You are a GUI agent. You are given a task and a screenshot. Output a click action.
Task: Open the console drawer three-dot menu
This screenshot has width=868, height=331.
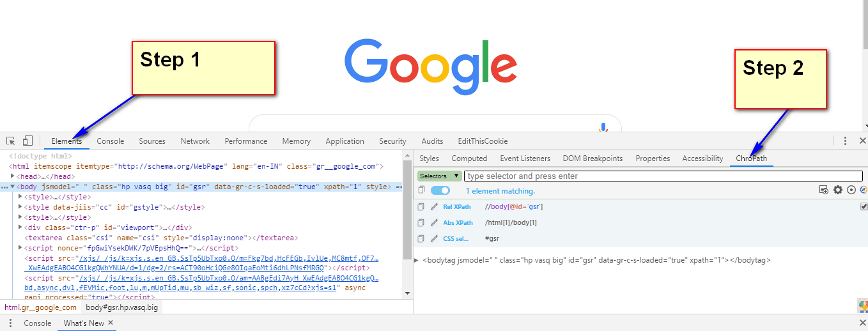(x=11, y=323)
